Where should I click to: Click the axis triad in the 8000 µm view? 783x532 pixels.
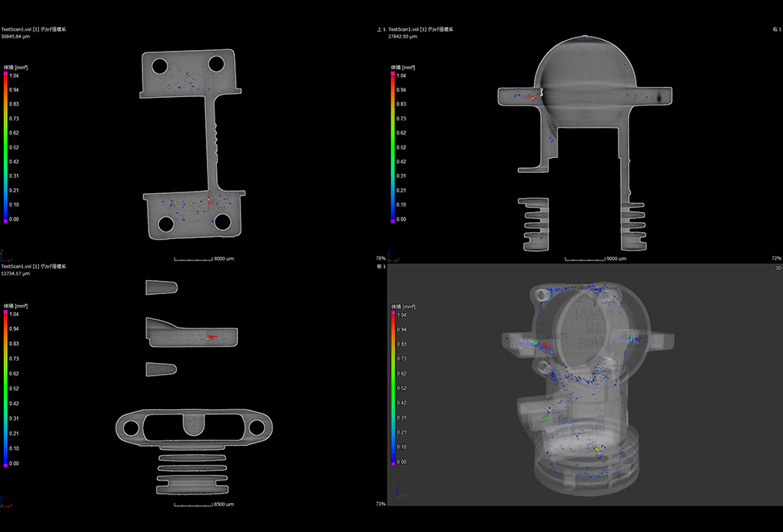[x=5, y=256]
